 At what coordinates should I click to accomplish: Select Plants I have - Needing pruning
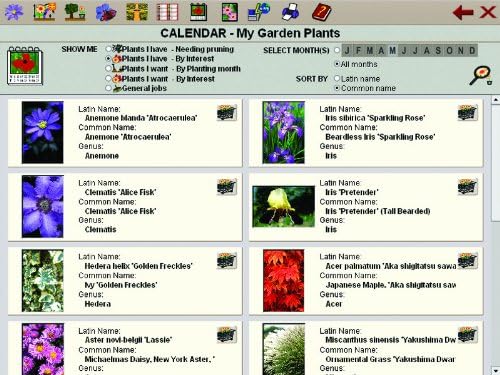108,49
